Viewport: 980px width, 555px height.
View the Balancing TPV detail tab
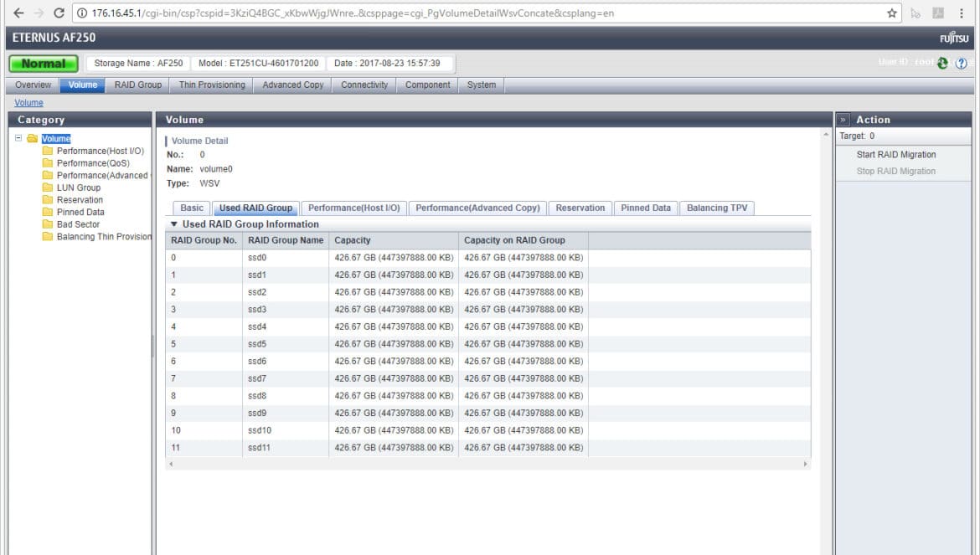click(x=717, y=208)
